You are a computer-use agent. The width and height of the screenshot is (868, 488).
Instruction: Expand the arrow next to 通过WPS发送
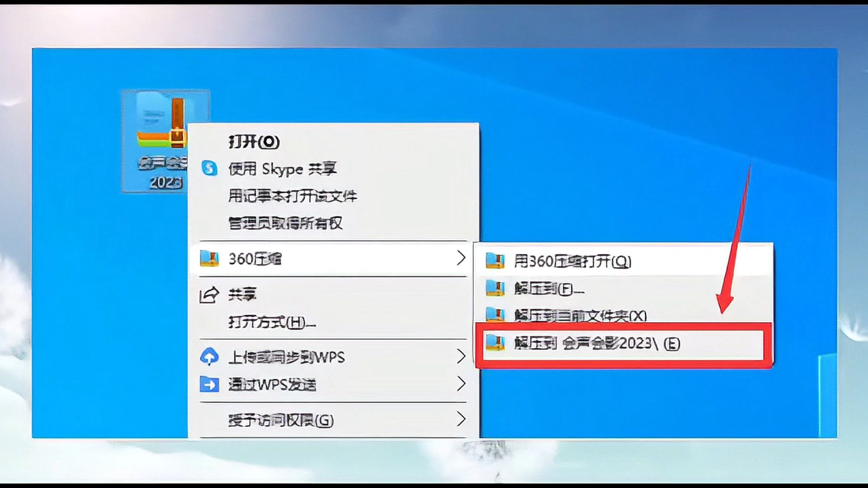click(x=461, y=384)
